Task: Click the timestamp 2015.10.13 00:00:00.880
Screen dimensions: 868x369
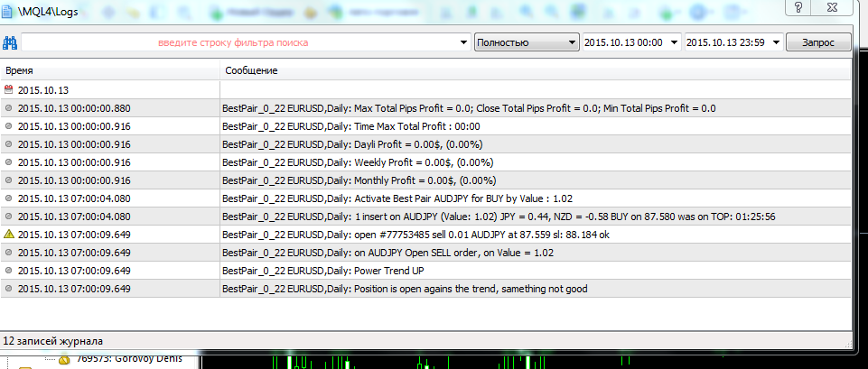Action: 74,108
